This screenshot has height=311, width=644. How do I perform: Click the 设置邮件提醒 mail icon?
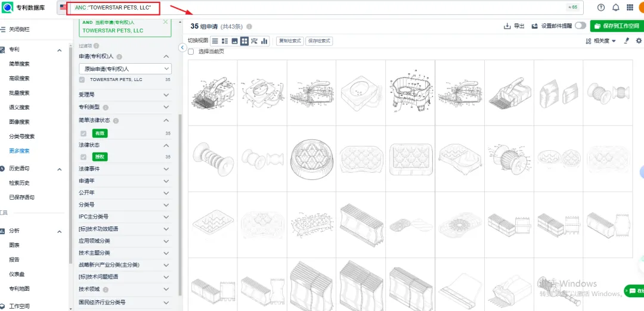click(535, 26)
